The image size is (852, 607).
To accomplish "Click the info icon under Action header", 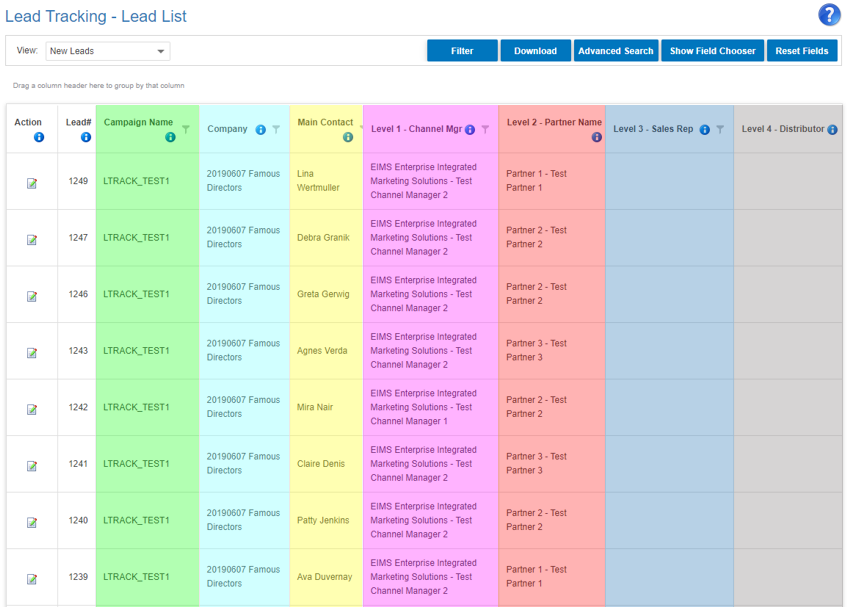I will point(39,137).
